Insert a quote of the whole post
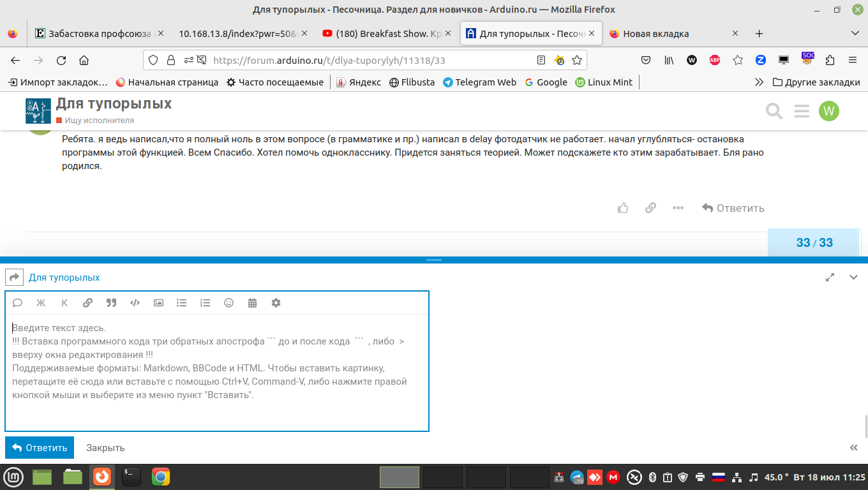The width and height of the screenshot is (868, 490). point(18,303)
